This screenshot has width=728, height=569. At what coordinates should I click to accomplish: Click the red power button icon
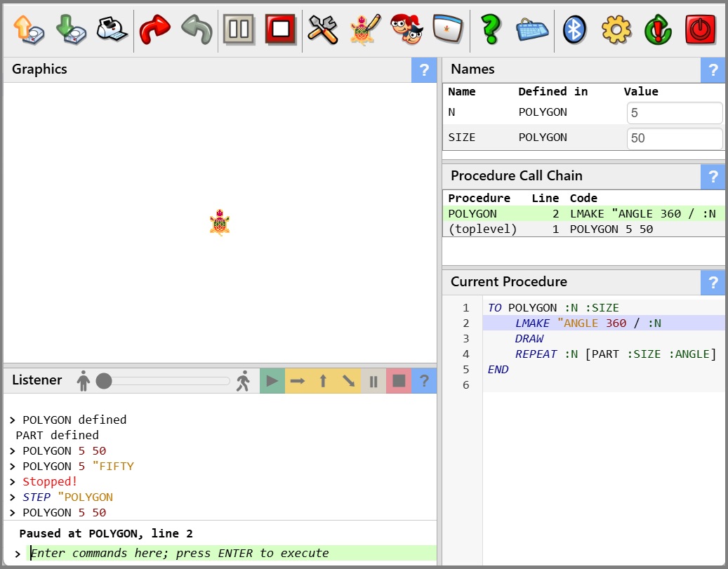point(700,29)
